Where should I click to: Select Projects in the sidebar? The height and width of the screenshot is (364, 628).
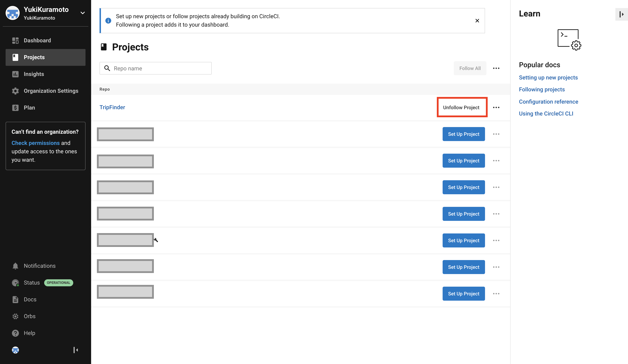pos(45,57)
